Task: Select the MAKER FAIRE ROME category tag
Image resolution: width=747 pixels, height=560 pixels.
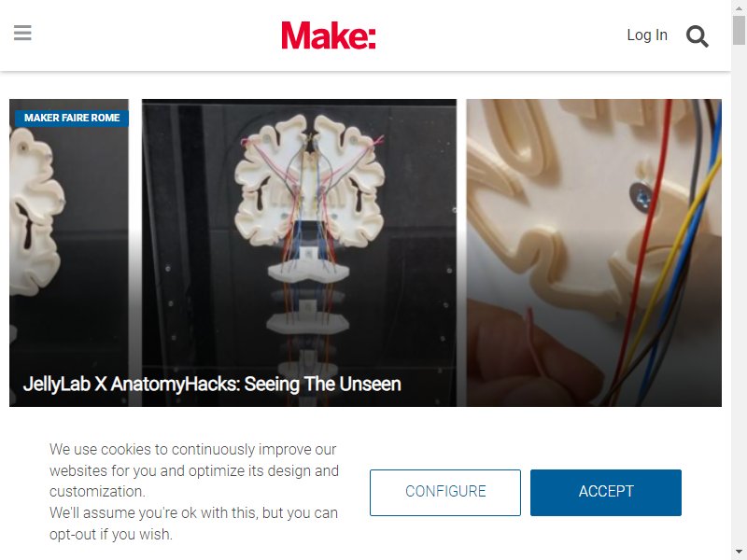Action: [72, 118]
